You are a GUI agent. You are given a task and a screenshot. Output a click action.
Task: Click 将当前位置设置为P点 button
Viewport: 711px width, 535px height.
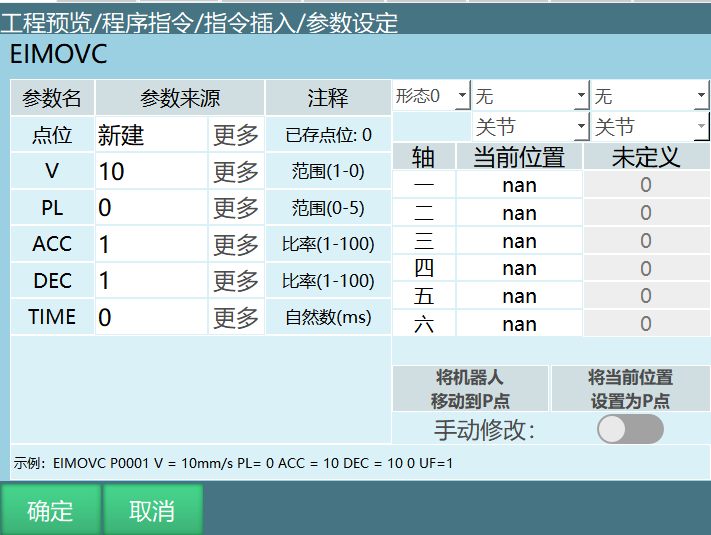coord(630,389)
